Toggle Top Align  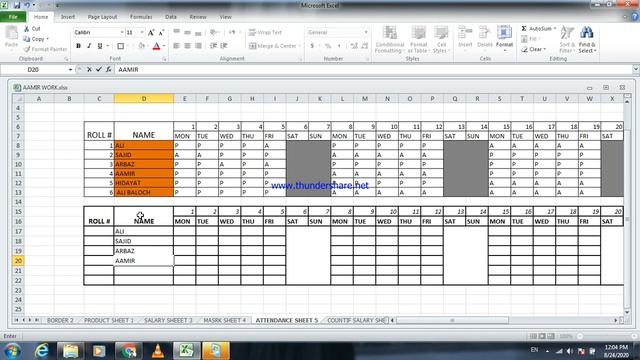click(176, 32)
